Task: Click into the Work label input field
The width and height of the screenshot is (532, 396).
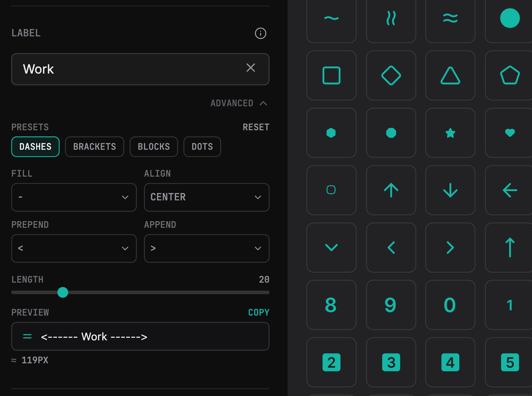Action: point(140,69)
